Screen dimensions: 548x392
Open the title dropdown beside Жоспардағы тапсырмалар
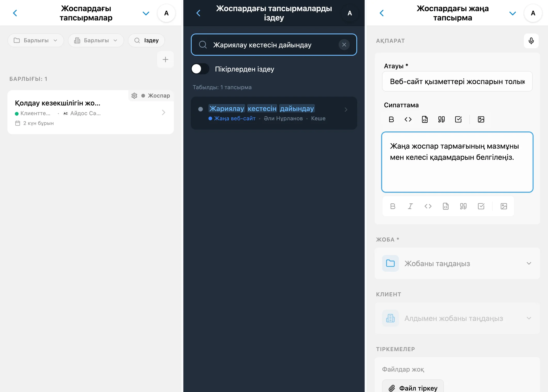tap(146, 13)
